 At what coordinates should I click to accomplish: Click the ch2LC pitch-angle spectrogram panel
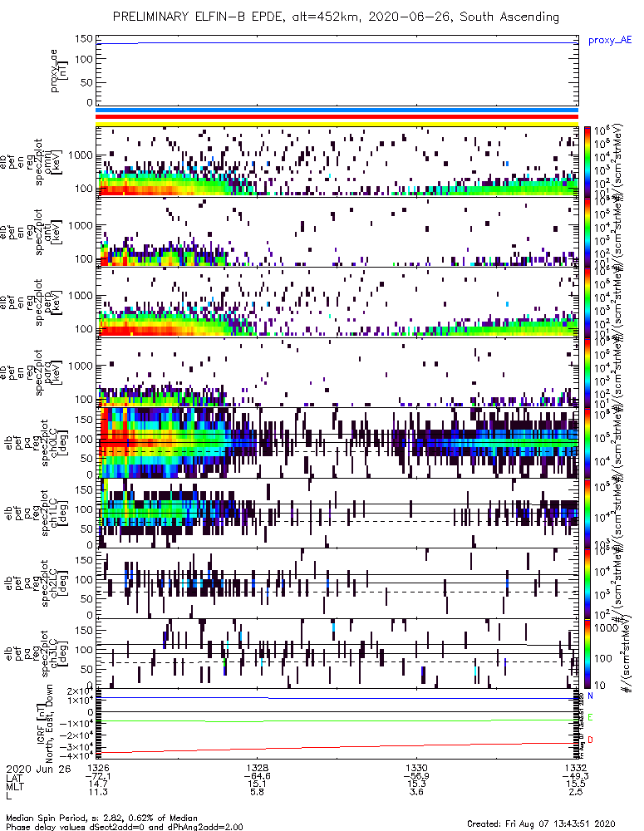[x=337, y=583]
